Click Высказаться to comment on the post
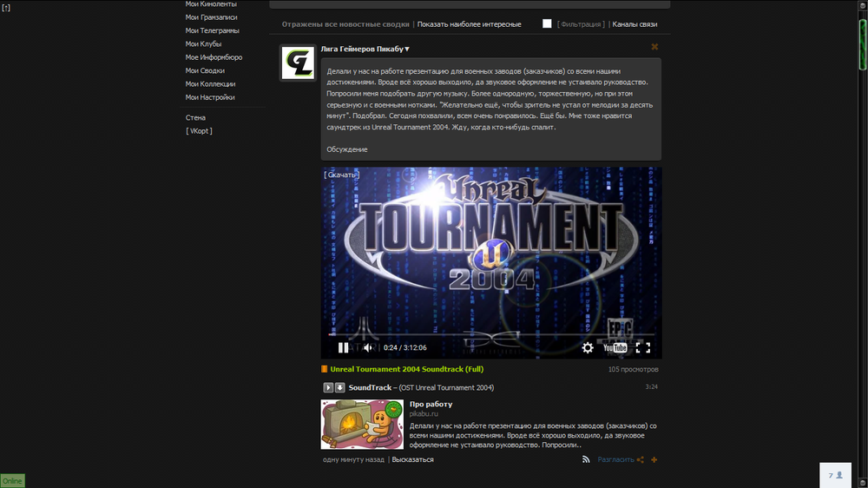The image size is (868, 488). (412, 459)
